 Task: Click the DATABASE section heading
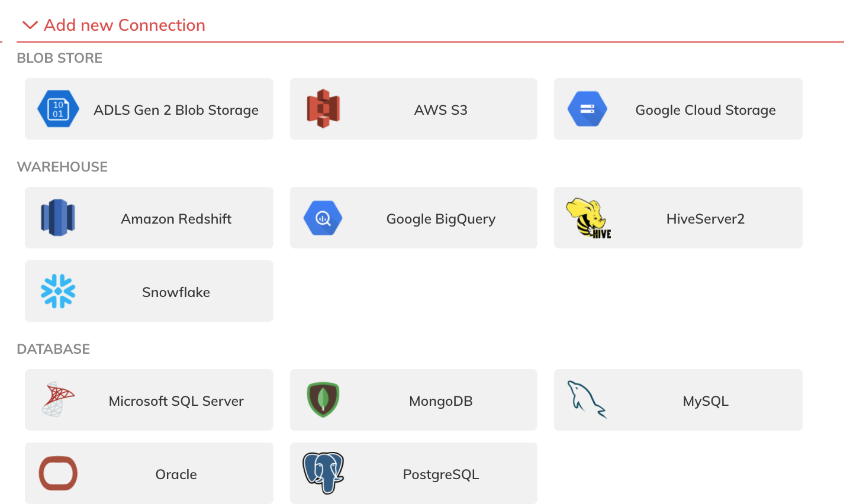point(53,349)
